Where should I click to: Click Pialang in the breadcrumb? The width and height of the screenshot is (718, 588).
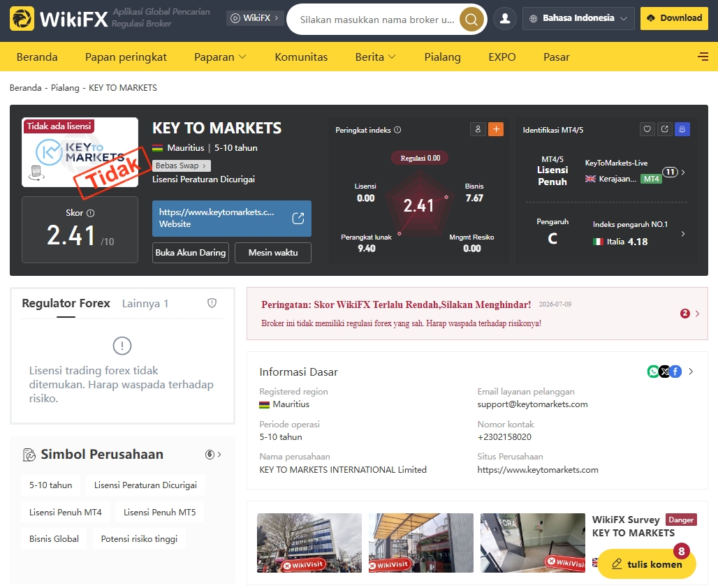65,87
